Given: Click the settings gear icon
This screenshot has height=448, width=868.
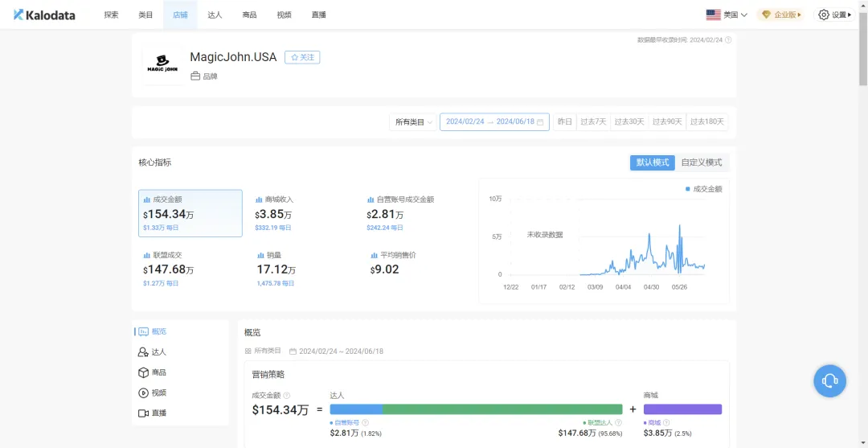Looking at the screenshot, I should click(823, 14).
